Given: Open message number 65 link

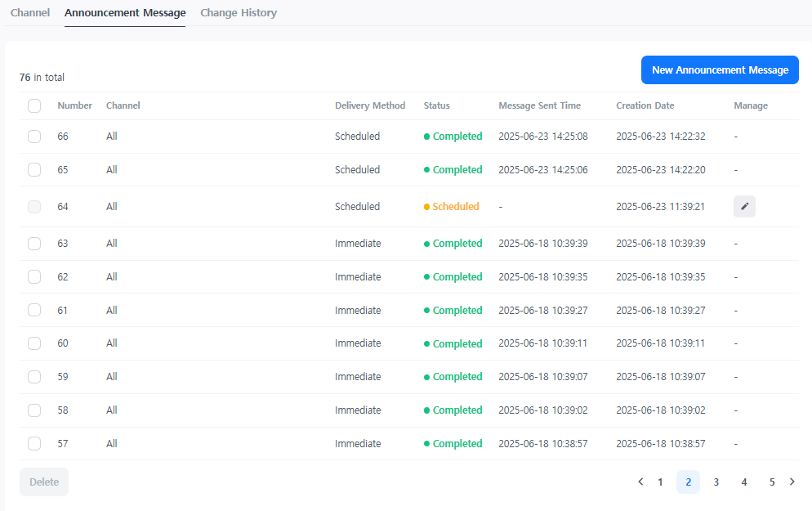Looking at the screenshot, I should pyautogui.click(x=63, y=170).
